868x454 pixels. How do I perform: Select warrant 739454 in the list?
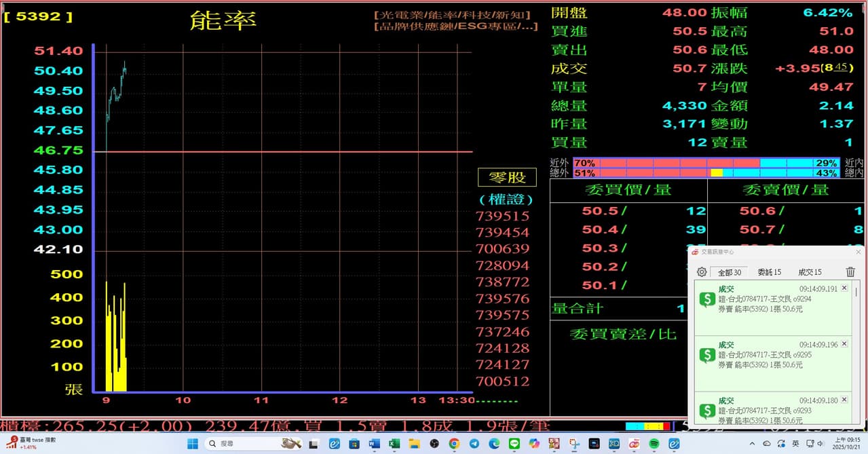coord(503,233)
